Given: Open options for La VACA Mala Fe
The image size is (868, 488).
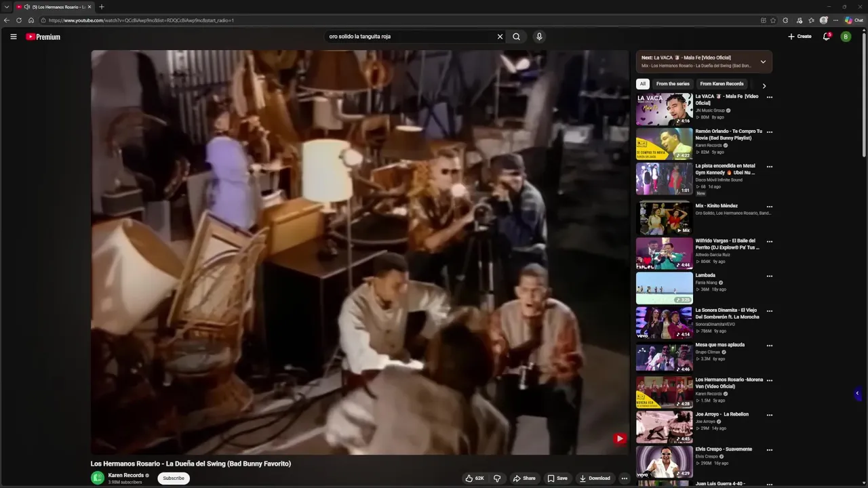Looking at the screenshot, I should [769, 97].
